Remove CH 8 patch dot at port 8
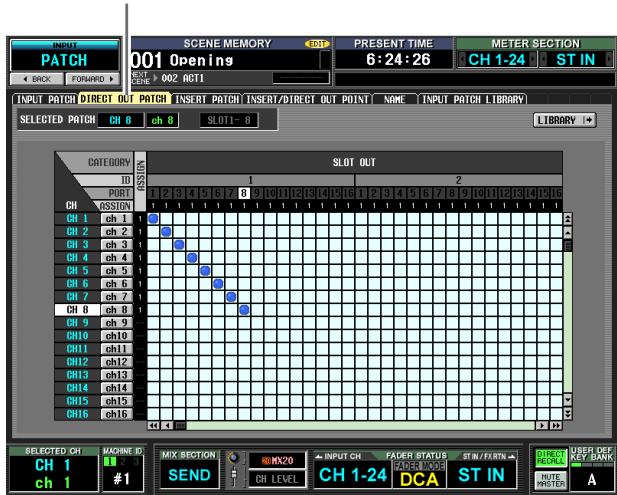Screen dimensions: 617x495 tap(244, 310)
